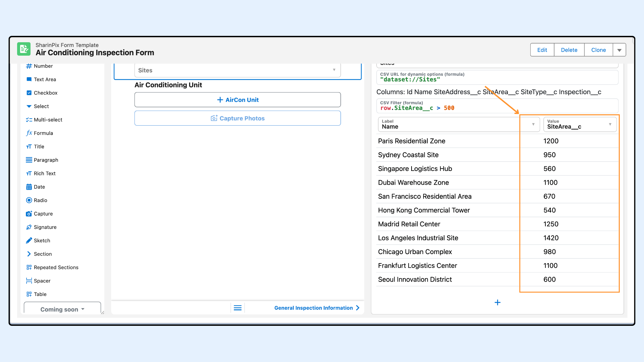Image resolution: width=644 pixels, height=362 pixels.
Task: Select the Signature field icon
Action: point(29,227)
